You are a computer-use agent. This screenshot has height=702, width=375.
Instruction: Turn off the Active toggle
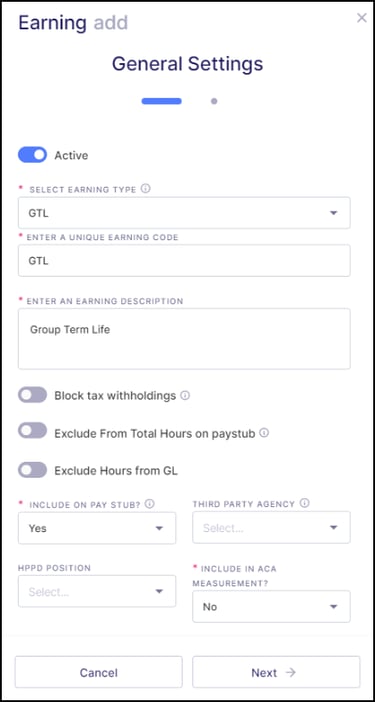[32, 155]
